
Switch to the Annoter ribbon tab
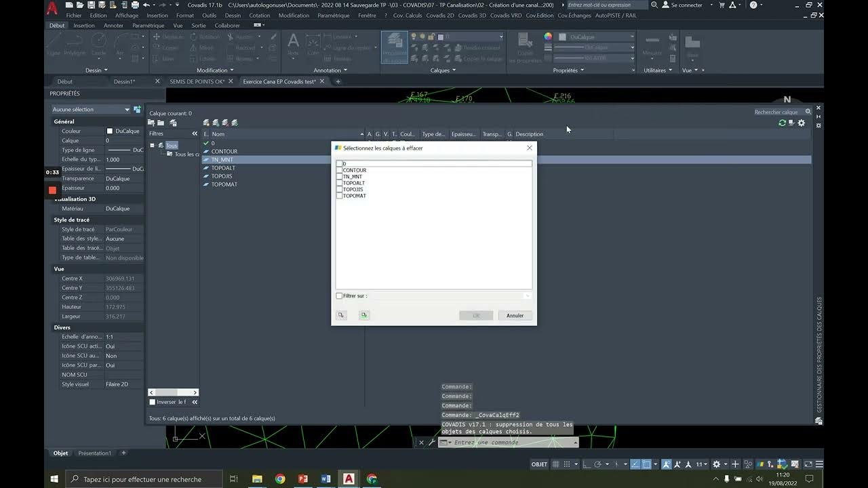pos(113,25)
